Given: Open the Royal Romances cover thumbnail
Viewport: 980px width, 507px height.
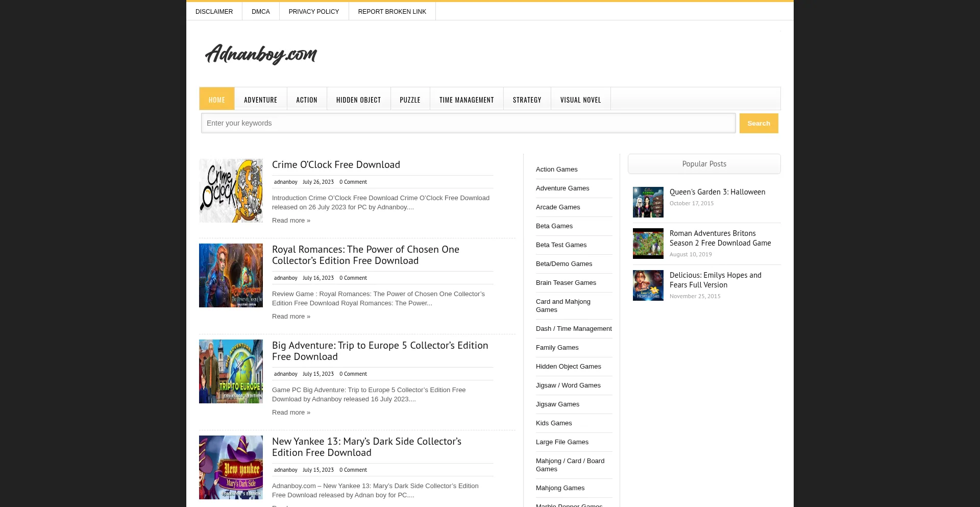Looking at the screenshot, I should pos(231,275).
